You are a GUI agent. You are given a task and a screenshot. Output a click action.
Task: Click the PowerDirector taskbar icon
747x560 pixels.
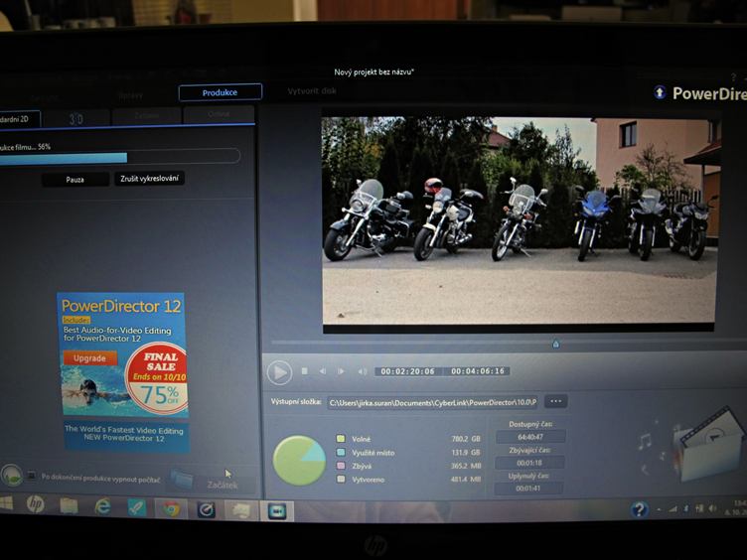[x=277, y=511]
